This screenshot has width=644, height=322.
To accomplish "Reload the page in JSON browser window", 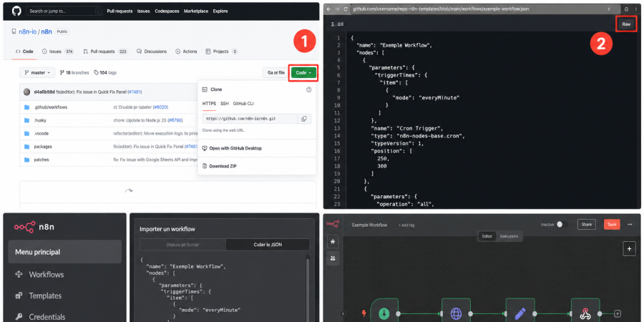I will click(x=346, y=9).
